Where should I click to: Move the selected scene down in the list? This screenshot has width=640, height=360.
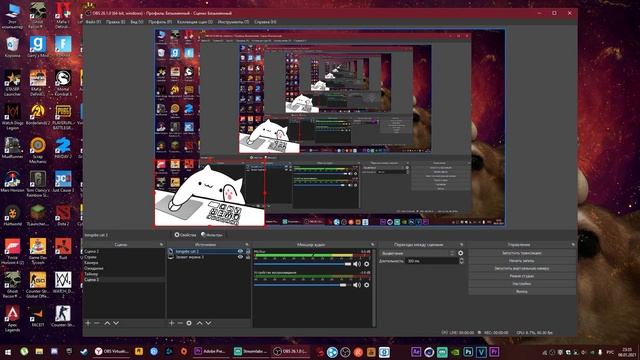pyautogui.click(x=116, y=323)
